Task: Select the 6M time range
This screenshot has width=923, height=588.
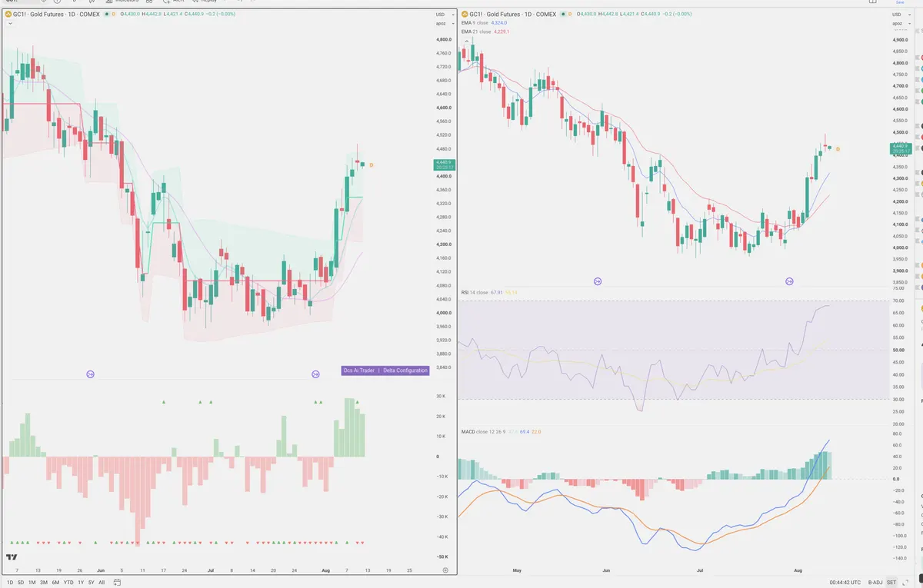Action: tap(55, 582)
